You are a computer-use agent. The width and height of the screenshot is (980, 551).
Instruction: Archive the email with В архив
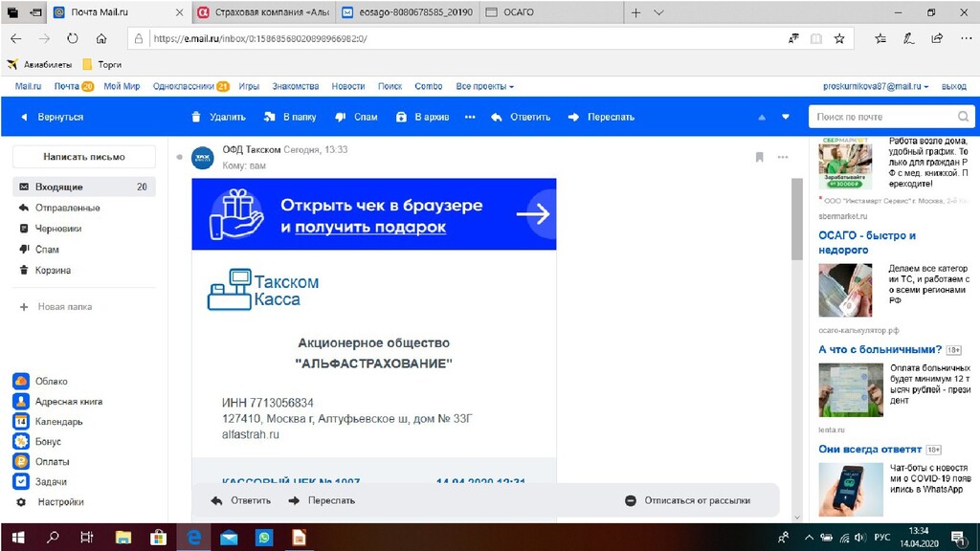(x=422, y=117)
